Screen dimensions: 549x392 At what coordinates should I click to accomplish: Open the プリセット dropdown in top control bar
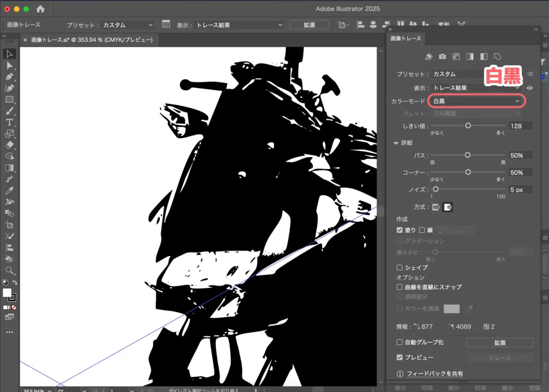tap(128, 25)
